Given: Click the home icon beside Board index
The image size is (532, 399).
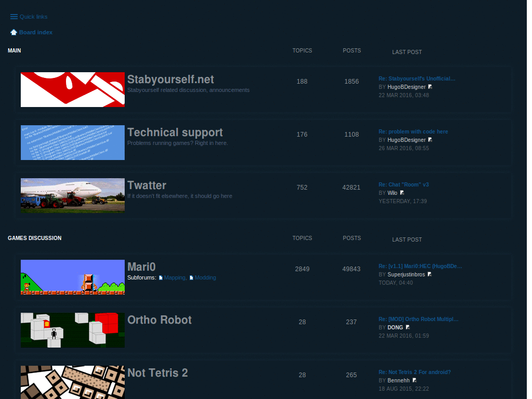Looking at the screenshot, I should point(14,32).
